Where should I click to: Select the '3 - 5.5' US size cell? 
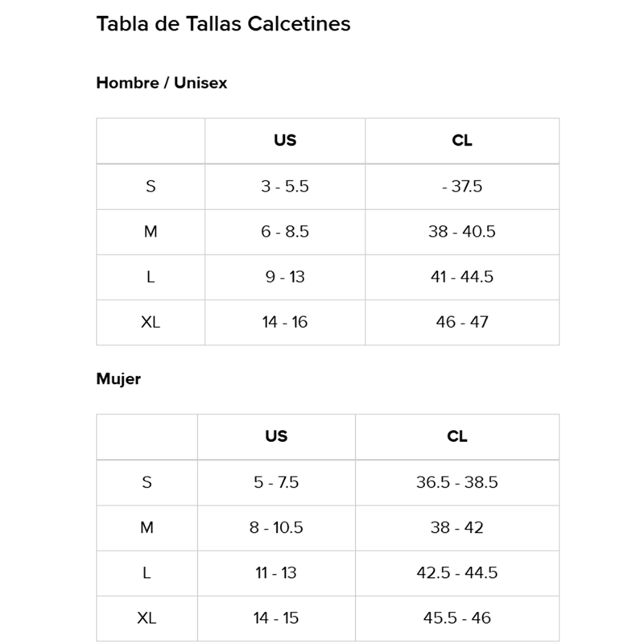[x=285, y=187]
